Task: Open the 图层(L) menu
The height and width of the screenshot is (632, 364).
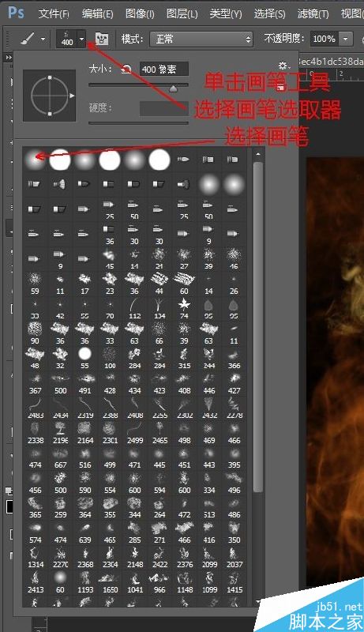Action: [x=182, y=14]
